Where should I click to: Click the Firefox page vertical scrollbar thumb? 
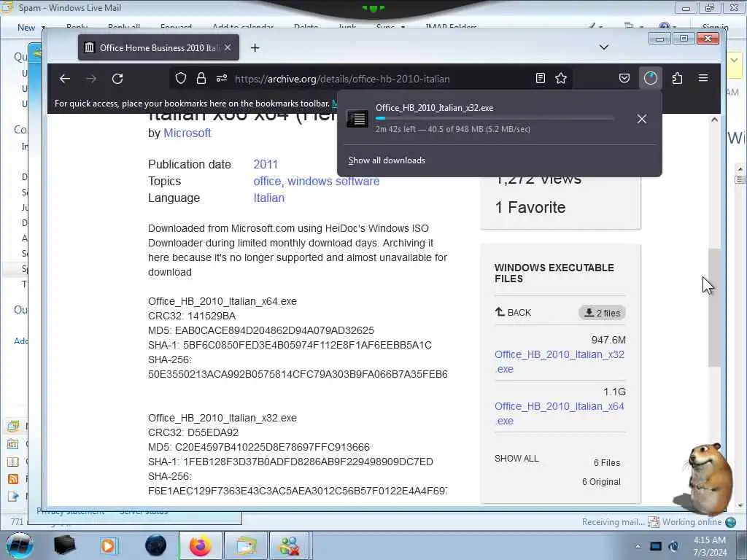point(714,307)
